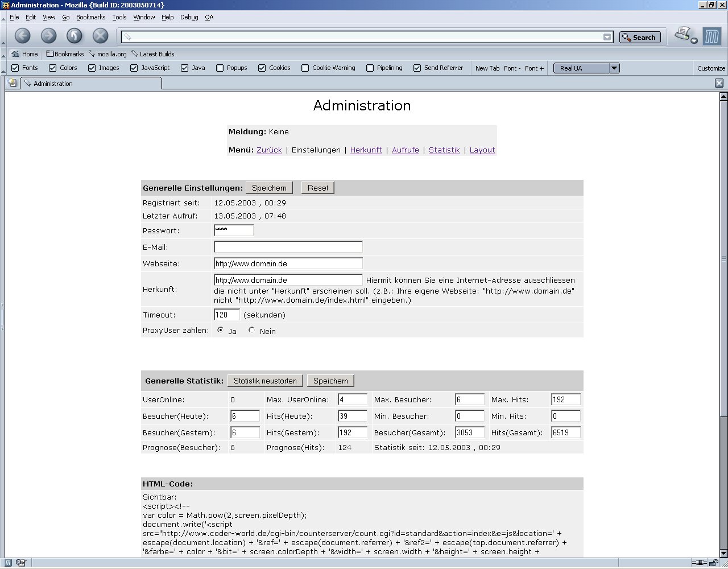Open the View menu
The height and width of the screenshot is (569, 728).
pos(49,17)
